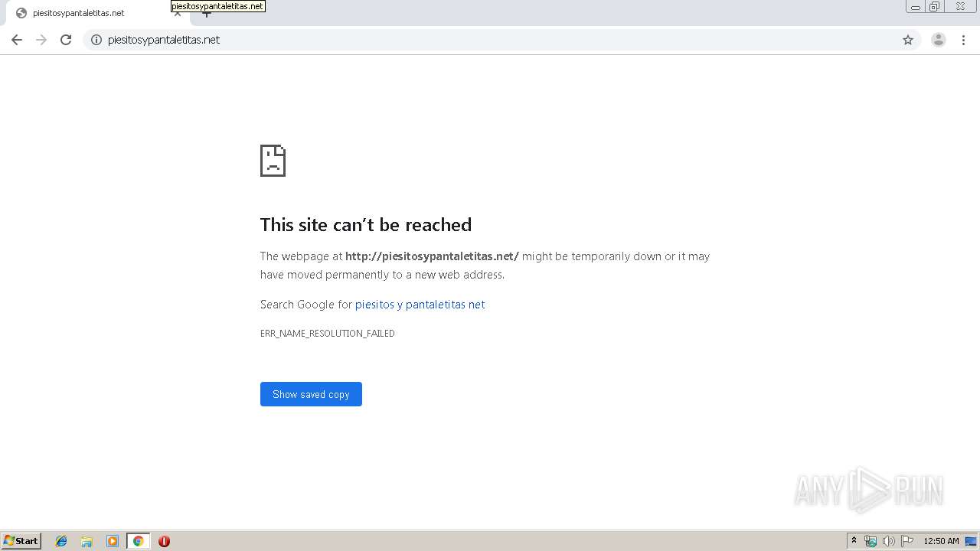Image resolution: width=980 pixels, height=551 pixels.
Task: Click the sad page error icon
Action: (273, 161)
